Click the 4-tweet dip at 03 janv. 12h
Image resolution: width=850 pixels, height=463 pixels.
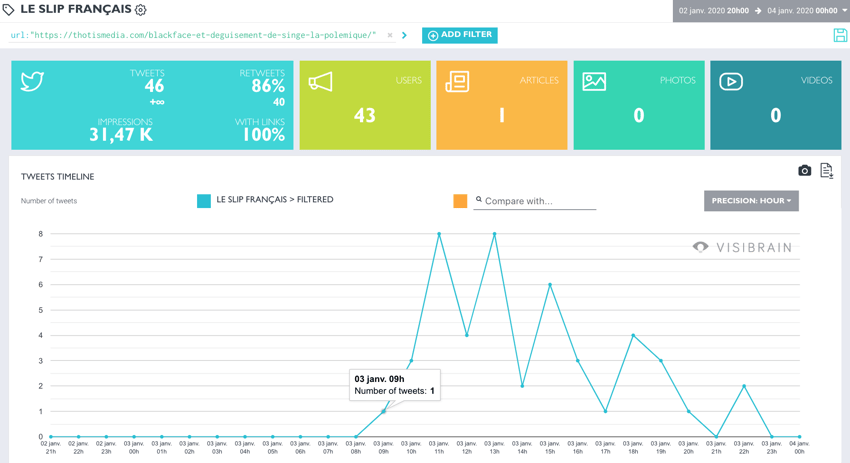click(467, 335)
